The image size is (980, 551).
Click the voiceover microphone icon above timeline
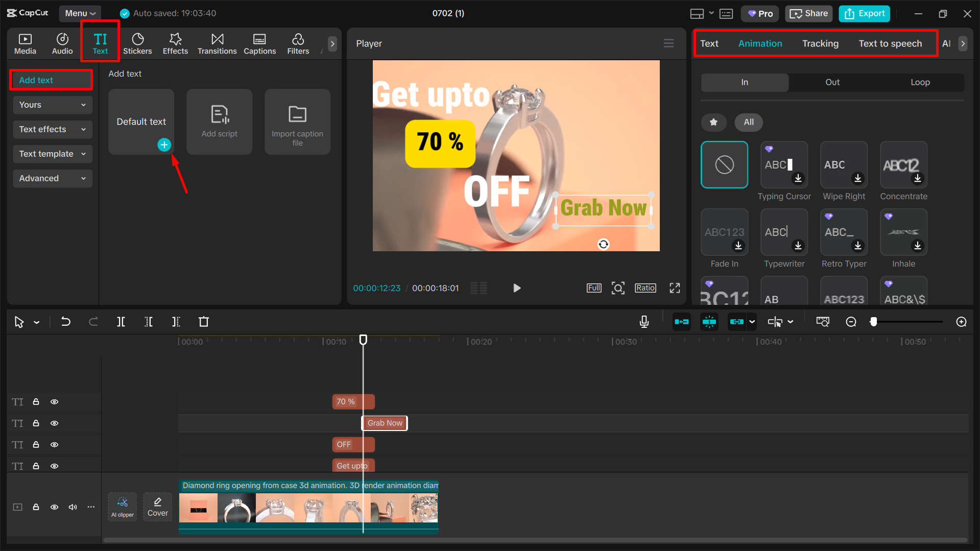pos(644,322)
